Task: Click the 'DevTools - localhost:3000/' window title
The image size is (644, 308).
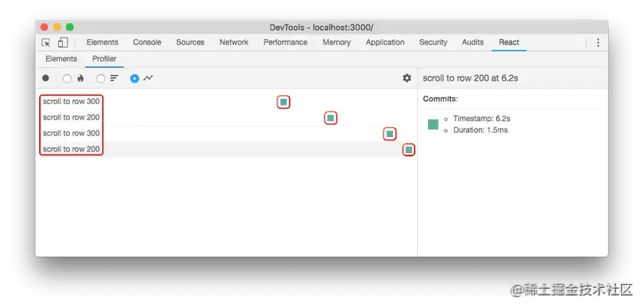Action: [x=321, y=28]
